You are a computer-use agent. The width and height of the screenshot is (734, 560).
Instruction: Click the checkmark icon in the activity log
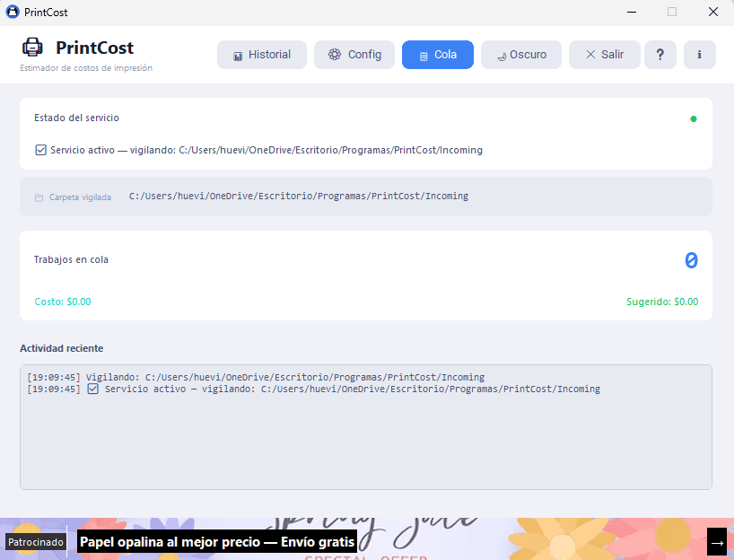pyautogui.click(x=92, y=389)
